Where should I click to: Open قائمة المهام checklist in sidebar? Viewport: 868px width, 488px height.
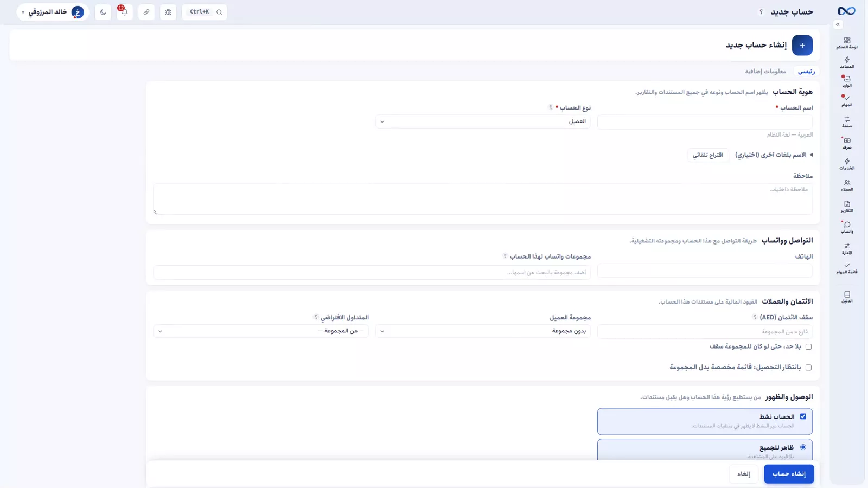pyautogui.click(x=847, y=268)
